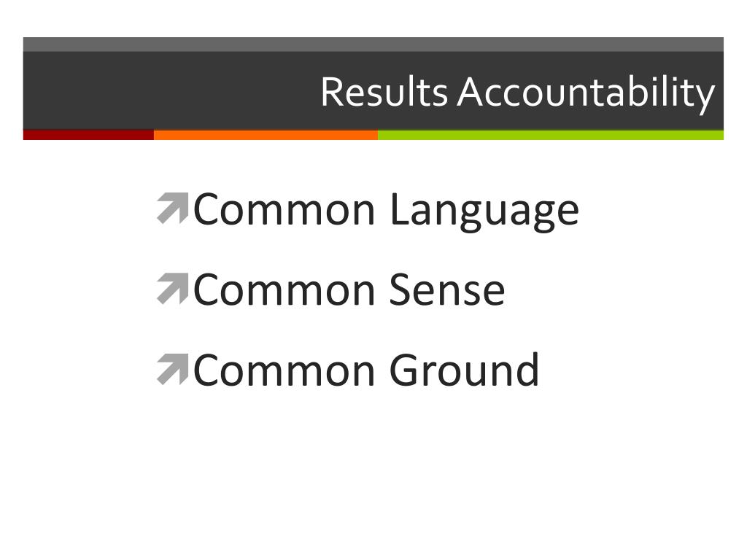Viewport: 747px width, 560px height.
Task: Click the dark title banner left of text
Action: click(x=171, y=90)
